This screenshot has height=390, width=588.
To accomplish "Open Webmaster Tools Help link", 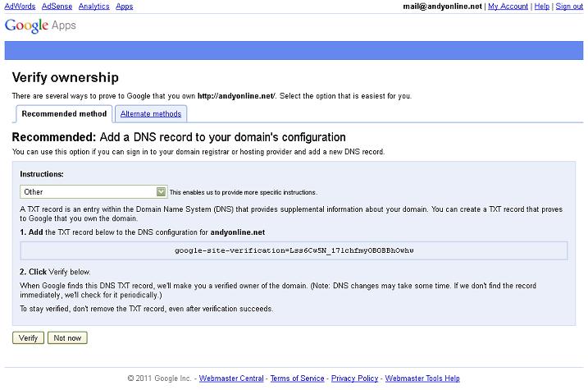I will click(x=422, y=379).
